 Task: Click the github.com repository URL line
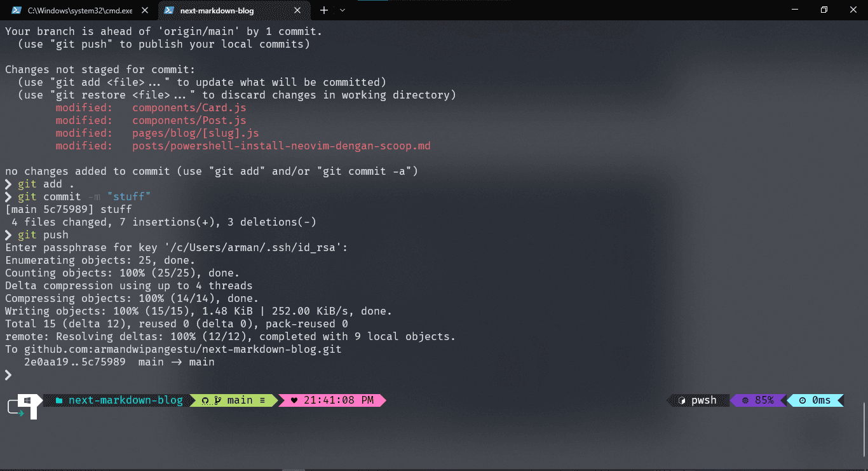coord(182,350)
